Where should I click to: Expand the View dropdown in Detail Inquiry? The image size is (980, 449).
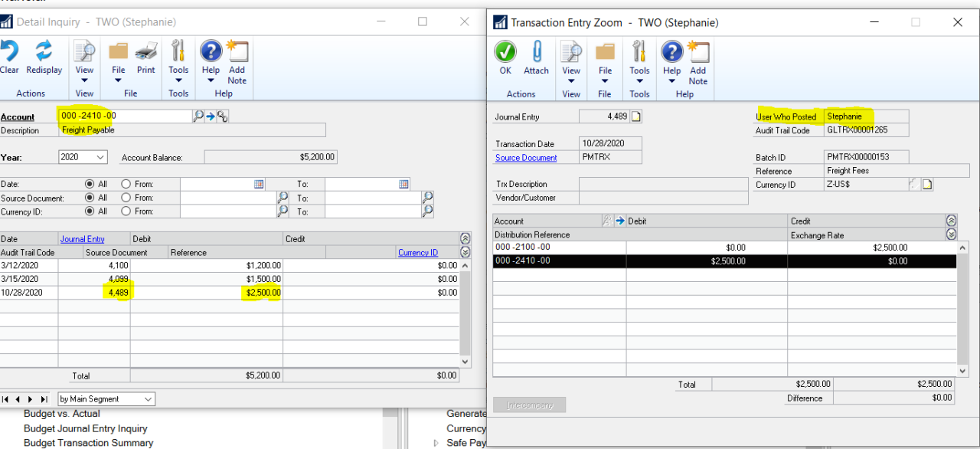[x=84, y=60]
